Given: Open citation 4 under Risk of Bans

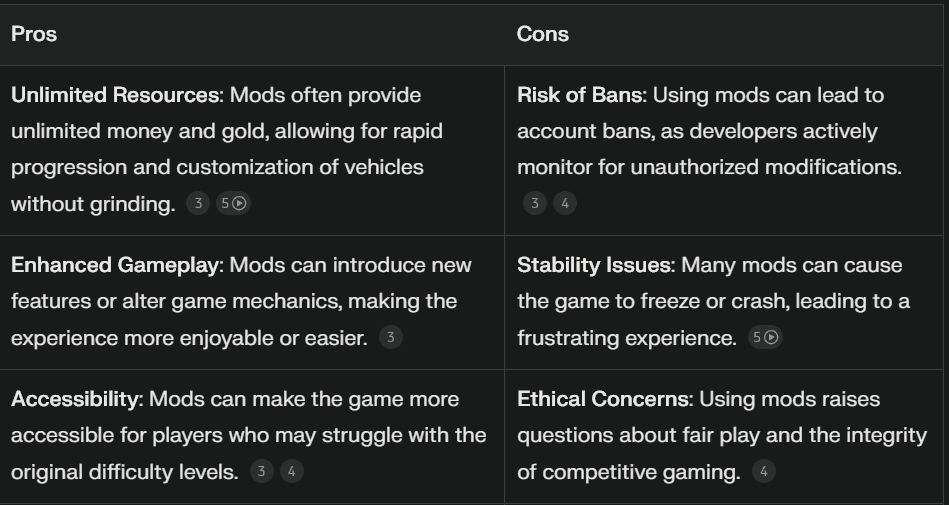Looking at the screenshot, I should pos(565,203).
